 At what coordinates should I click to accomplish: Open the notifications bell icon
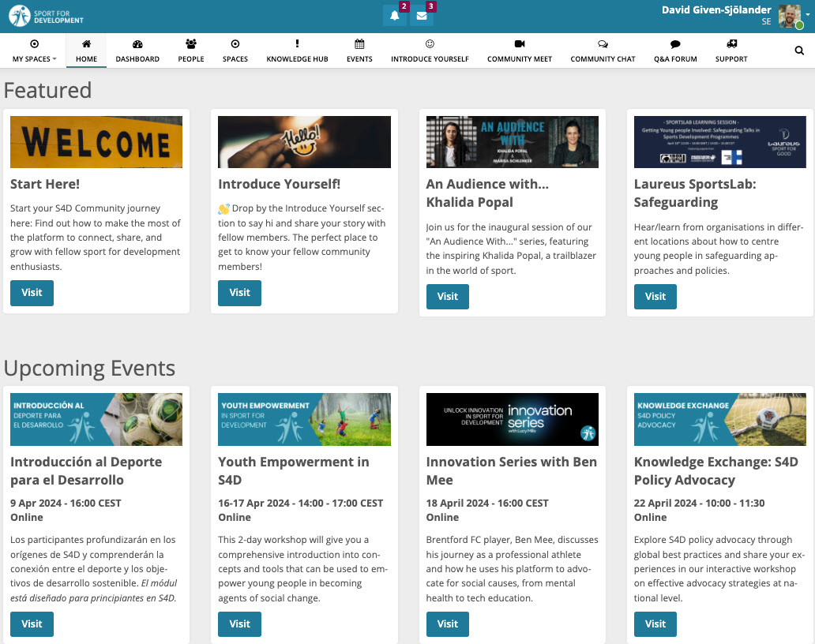pyautogui.click(x=395, y=16)
